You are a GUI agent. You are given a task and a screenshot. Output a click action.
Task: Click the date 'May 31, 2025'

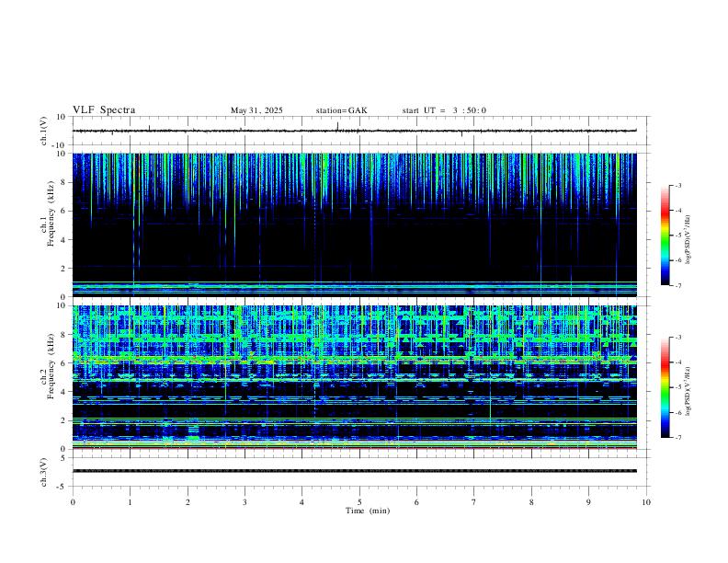[256, 110]
